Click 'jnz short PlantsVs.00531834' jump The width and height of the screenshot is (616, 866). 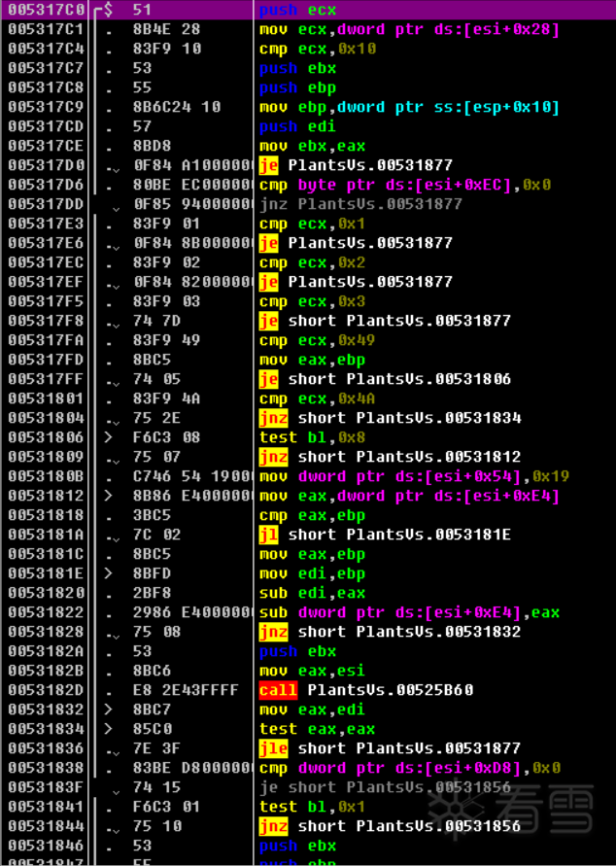coord(390,418)
